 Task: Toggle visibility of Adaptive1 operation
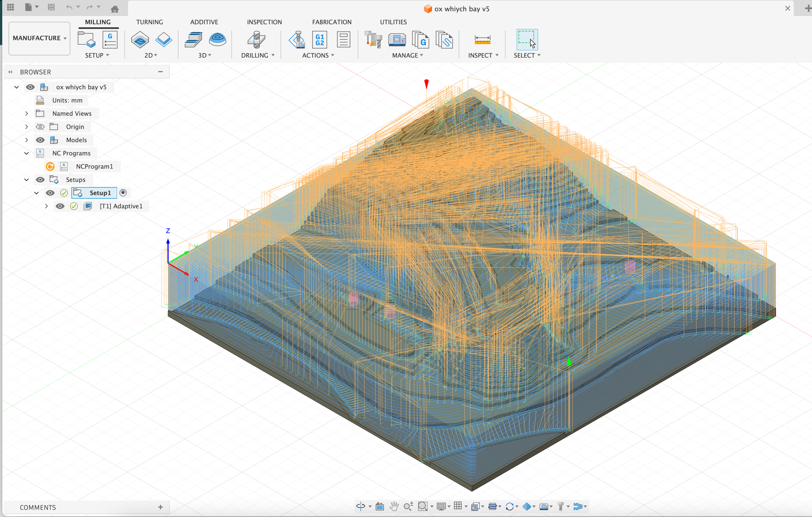[60, 206]
